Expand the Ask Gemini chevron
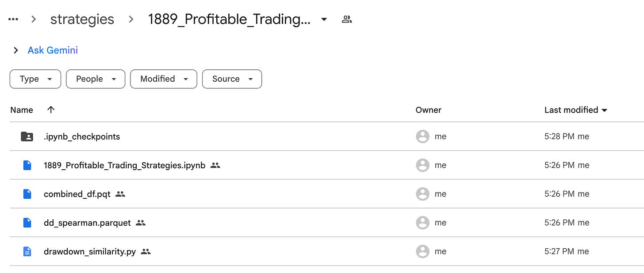Image resolution: width=644 pixels, height=273 pixels. click(x=16, y=50)
